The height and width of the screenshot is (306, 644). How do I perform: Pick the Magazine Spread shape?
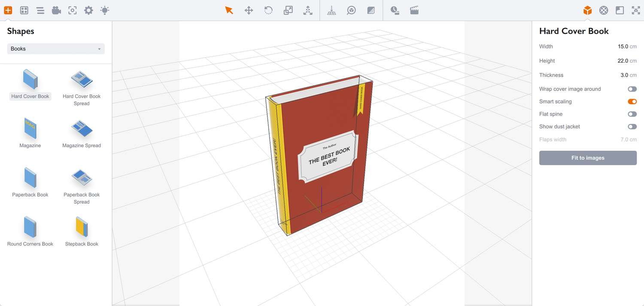click(x=82, y=133)
